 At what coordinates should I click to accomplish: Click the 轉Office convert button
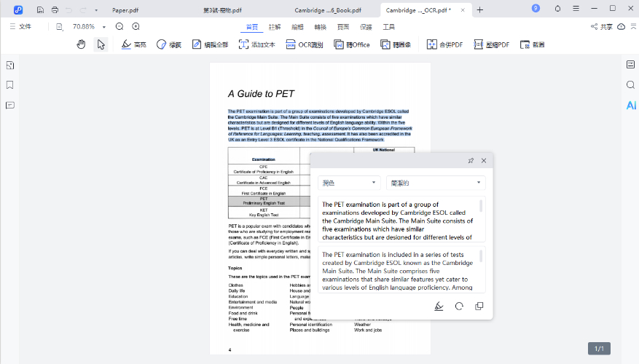click(352, 44)
